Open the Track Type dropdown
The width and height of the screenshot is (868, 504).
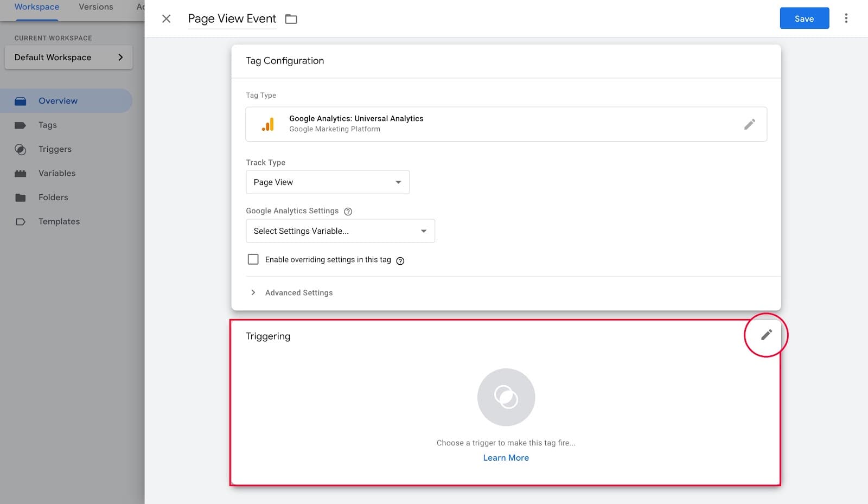pyautogui.click(x=327, y=182)
